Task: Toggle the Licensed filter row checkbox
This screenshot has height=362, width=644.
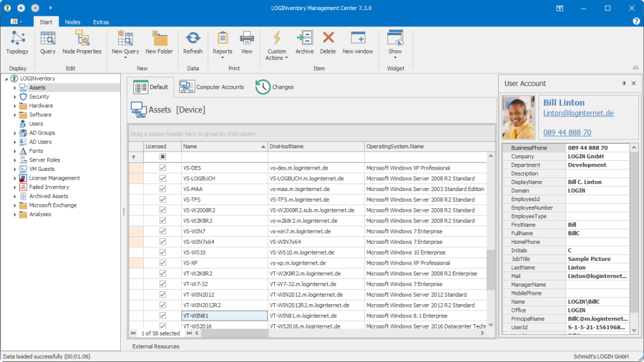Action: pyautogui.click(x=163, y=156)
